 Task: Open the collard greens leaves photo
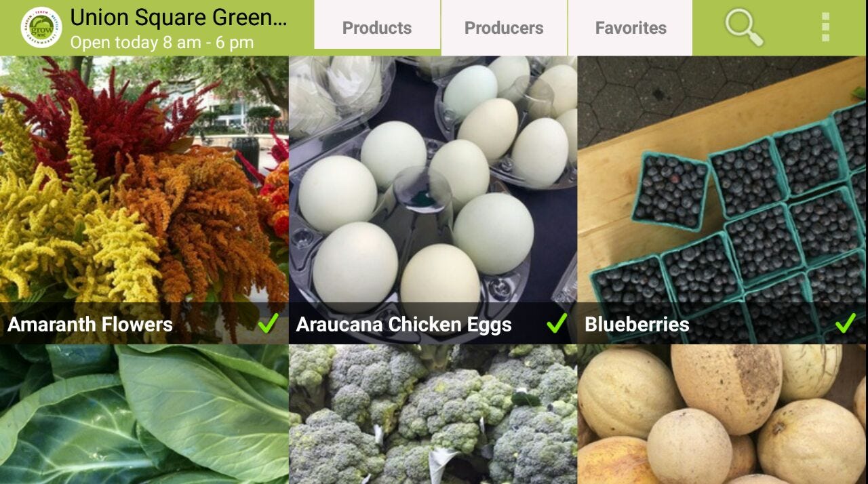point(144,414)
